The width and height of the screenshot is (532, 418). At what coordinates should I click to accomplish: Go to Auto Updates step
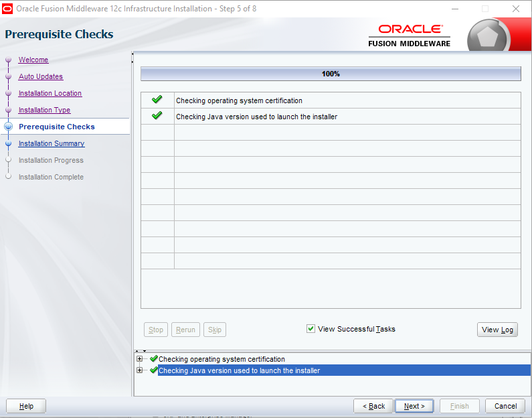pos(41,76)
